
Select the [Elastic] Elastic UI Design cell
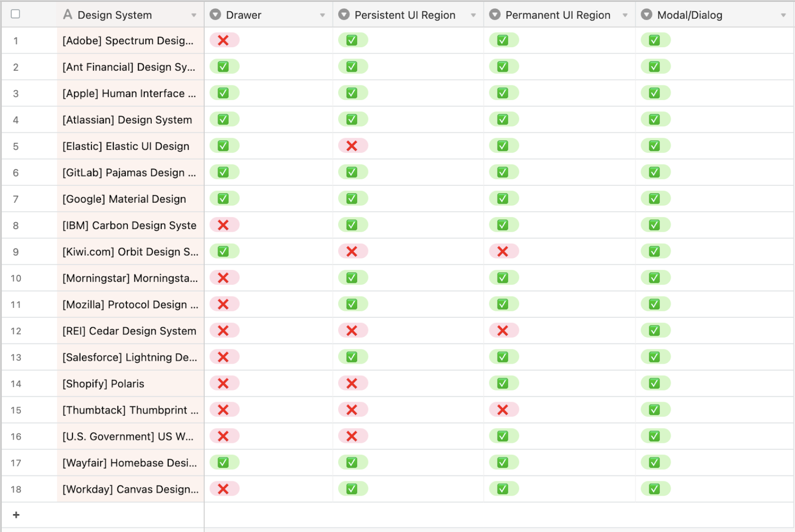131,146
